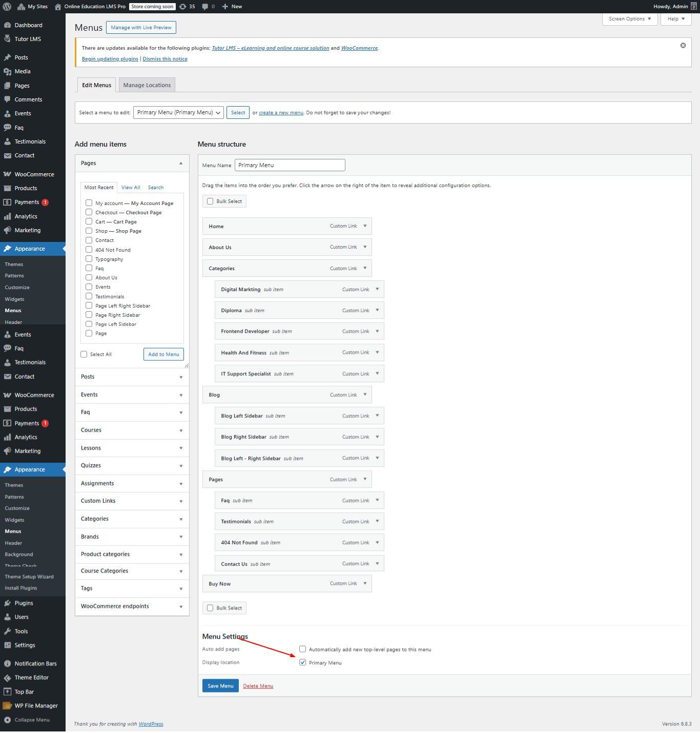Enable automatically add new top-level pages

pyautogui.click(x=303, y=649)
